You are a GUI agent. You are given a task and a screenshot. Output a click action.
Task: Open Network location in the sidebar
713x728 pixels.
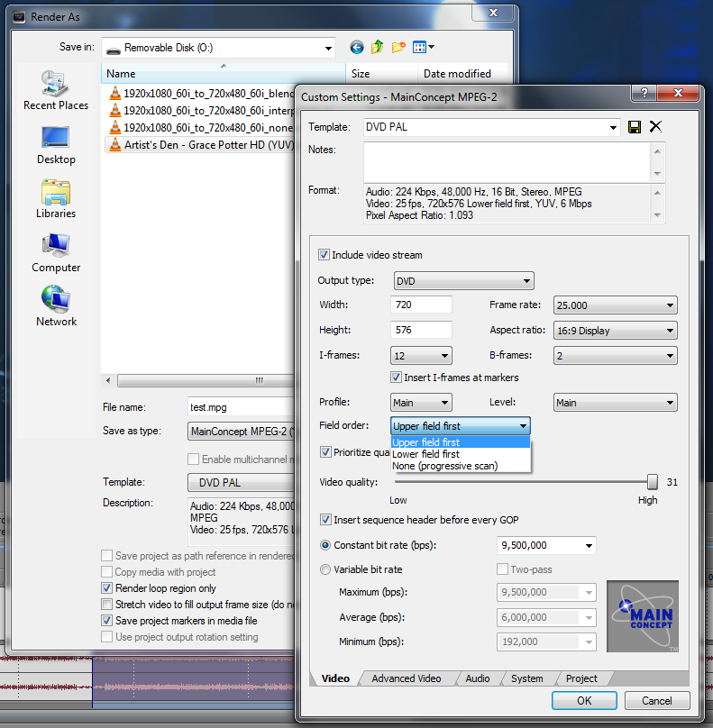56,307
